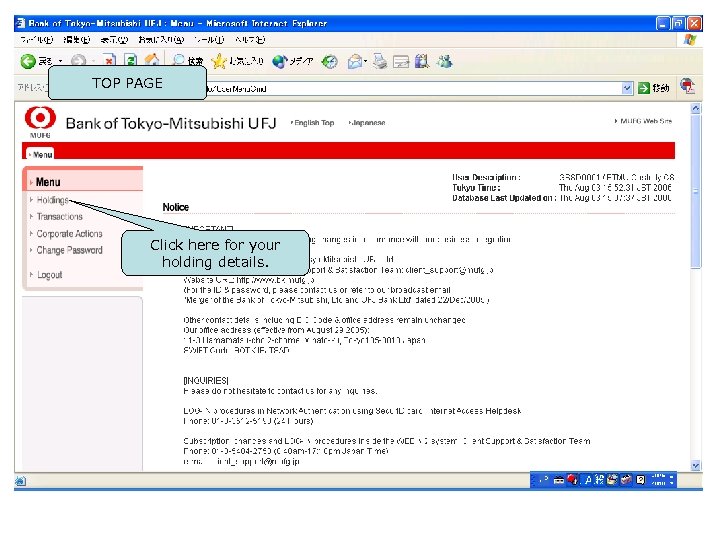Click the Research book toolbar icon
The height and width of the screenshot is (540, 720).
pyautogui.click(x=422, y=61)
